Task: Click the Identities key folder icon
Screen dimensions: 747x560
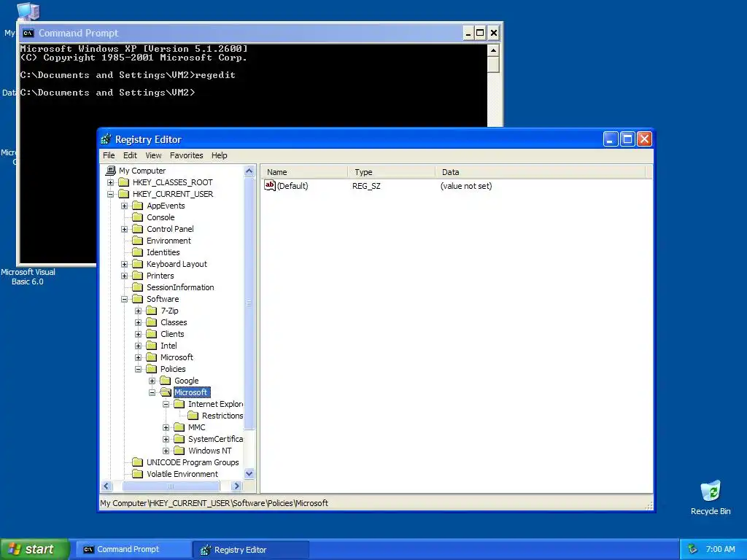Action: (138, 252)
